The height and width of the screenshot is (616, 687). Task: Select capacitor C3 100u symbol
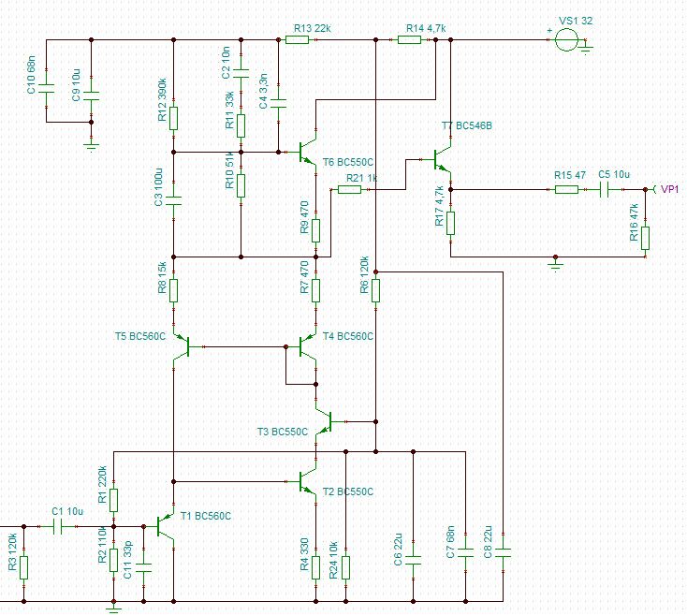point(173,200)
